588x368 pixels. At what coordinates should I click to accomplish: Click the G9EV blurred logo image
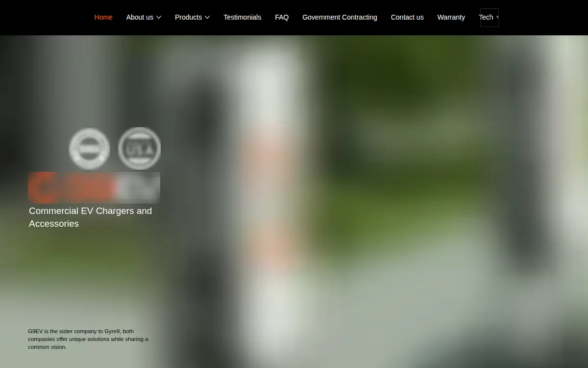(94, 187)
